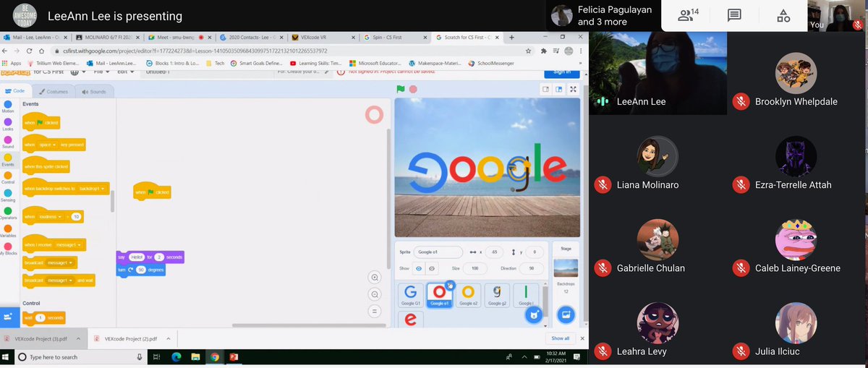868x368 pixels.
Task: Hide the sprite using the crossed eye button
Action: point(432,268)
